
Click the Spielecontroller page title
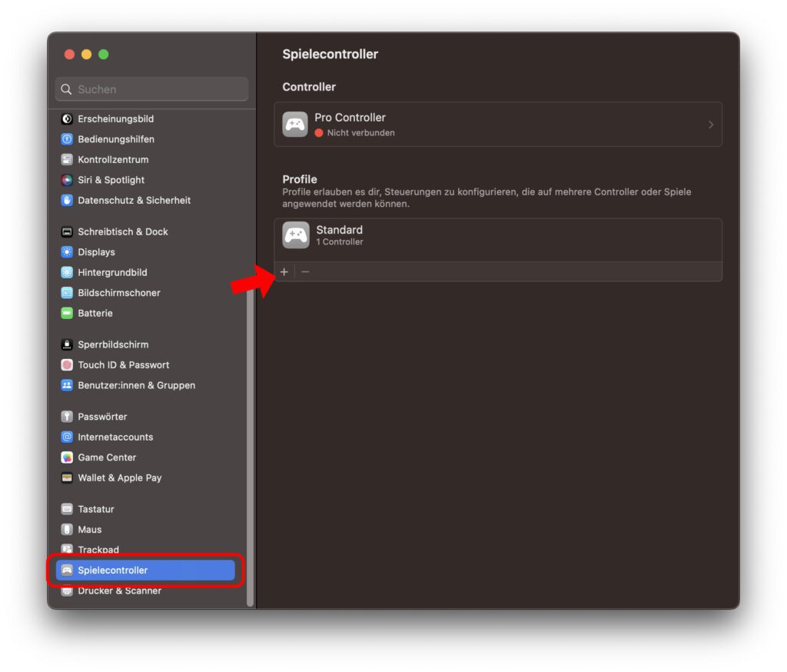coord(330,55)
